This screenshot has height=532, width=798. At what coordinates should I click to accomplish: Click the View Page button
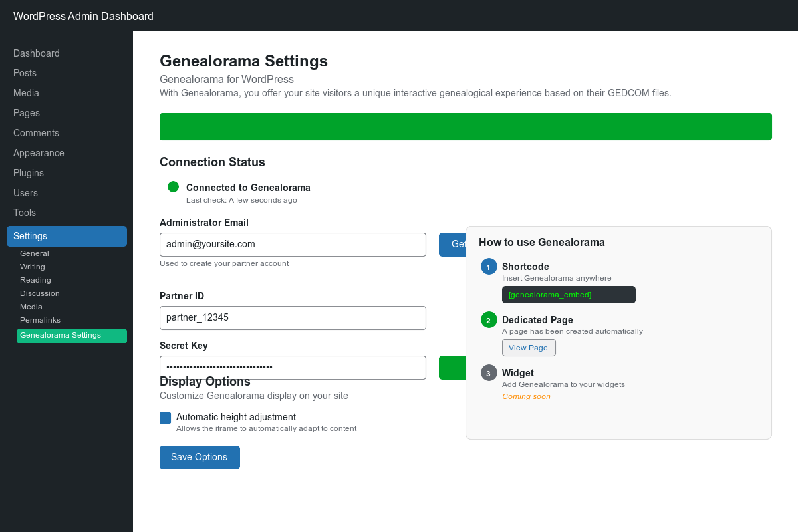pos(529,348)
